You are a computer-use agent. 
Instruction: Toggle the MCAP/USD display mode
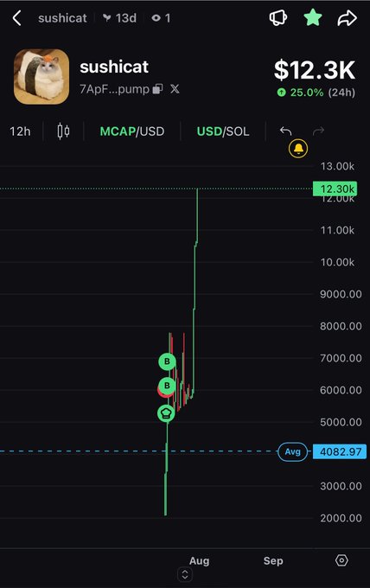tap(132, 131)
